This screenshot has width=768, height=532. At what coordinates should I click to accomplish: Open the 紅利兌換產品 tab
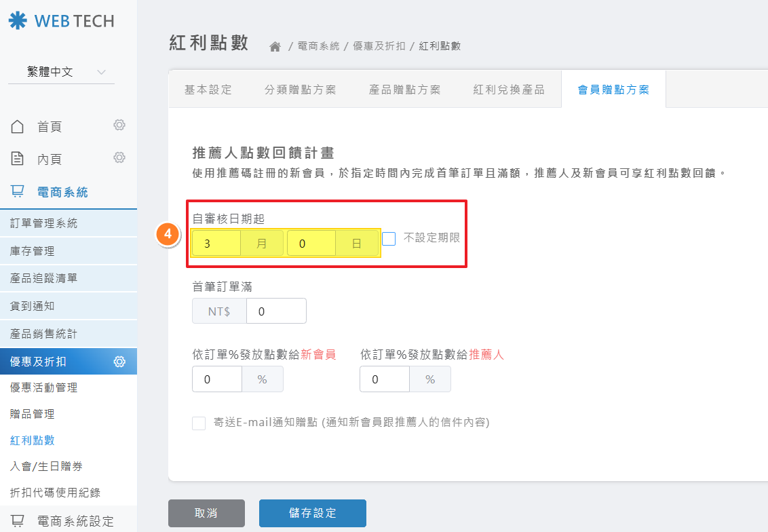tap(509, 90)
